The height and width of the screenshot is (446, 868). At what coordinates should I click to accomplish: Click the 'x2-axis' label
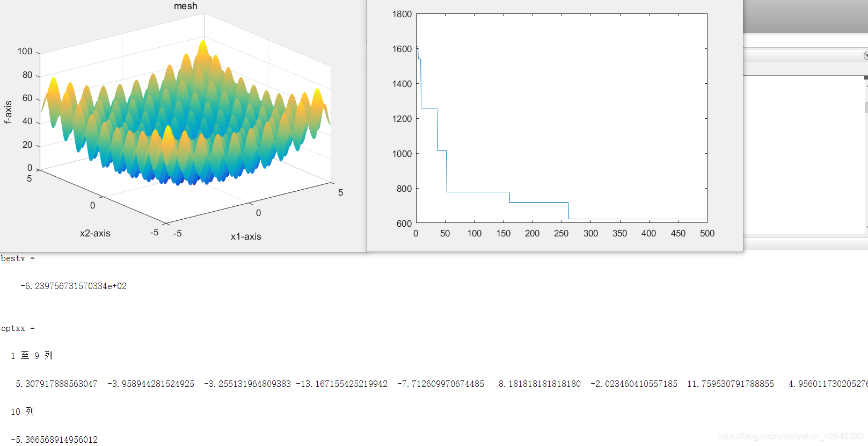click(95, 233)
